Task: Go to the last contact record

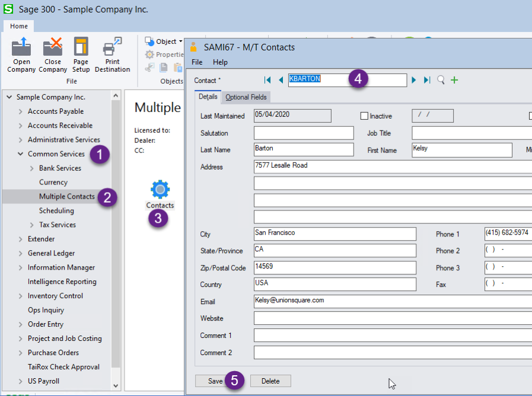Action: 427,80
